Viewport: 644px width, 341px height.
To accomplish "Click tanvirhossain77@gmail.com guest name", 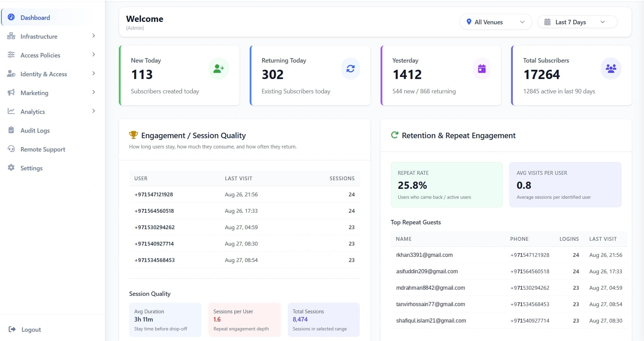I will [430, 304].
